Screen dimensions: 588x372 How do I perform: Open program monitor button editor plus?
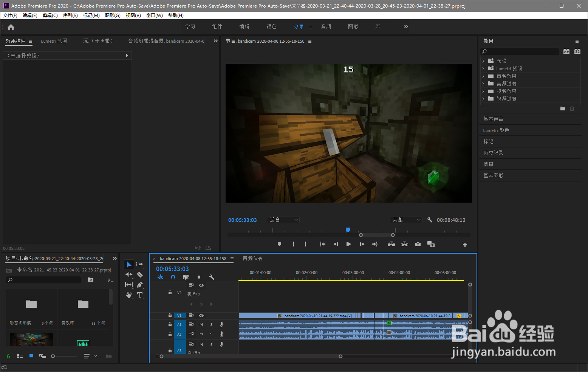(x=465, y=245)
